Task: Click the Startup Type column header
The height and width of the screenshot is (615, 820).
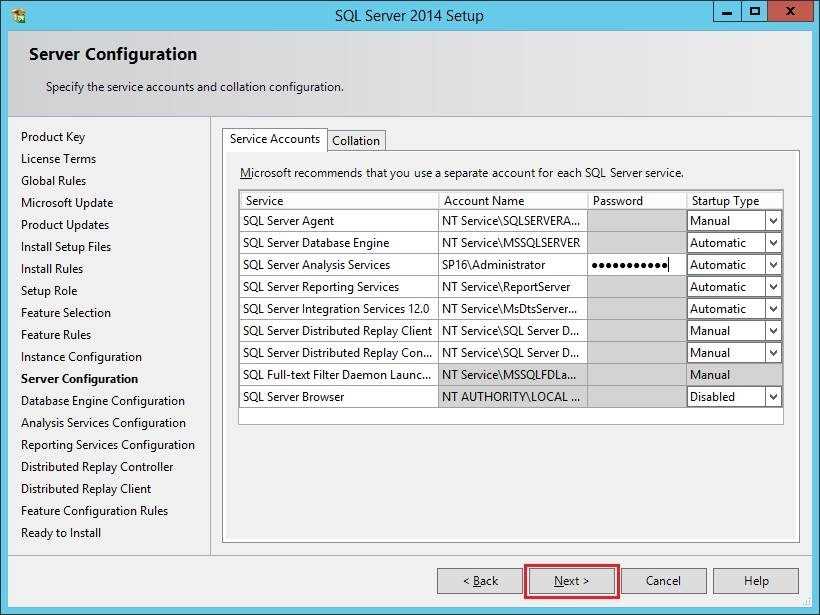Action: pos(734,201)
